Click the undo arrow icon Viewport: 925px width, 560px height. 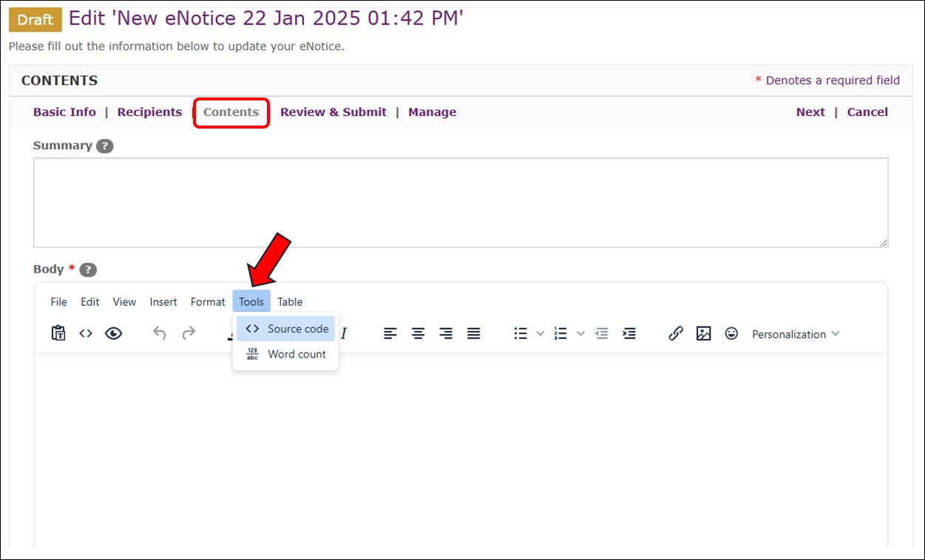160,333
